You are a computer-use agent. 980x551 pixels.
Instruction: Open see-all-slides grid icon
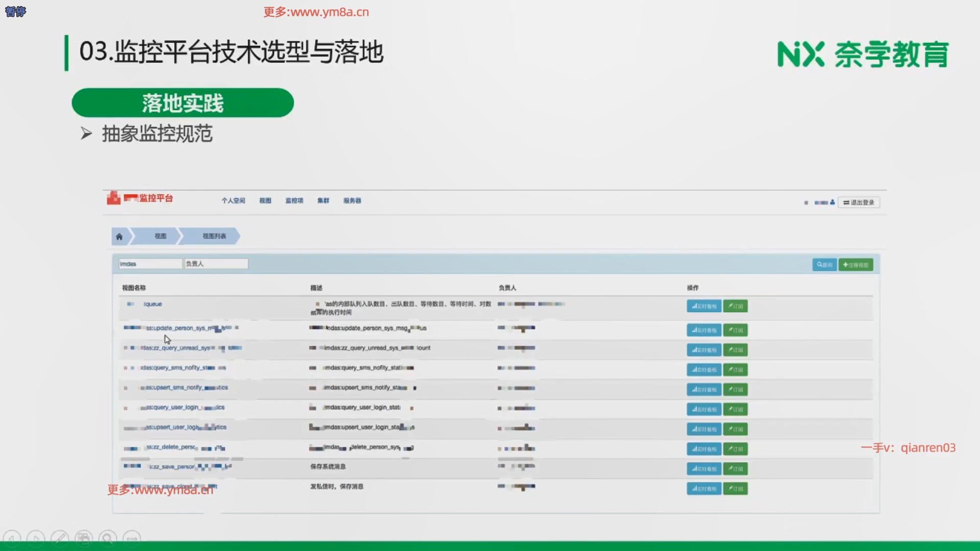point(84,539)
